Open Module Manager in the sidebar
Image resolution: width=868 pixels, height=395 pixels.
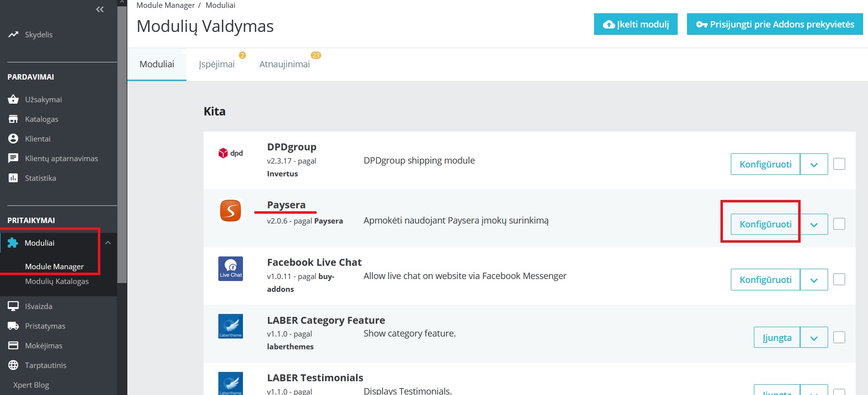pos(55,266)
